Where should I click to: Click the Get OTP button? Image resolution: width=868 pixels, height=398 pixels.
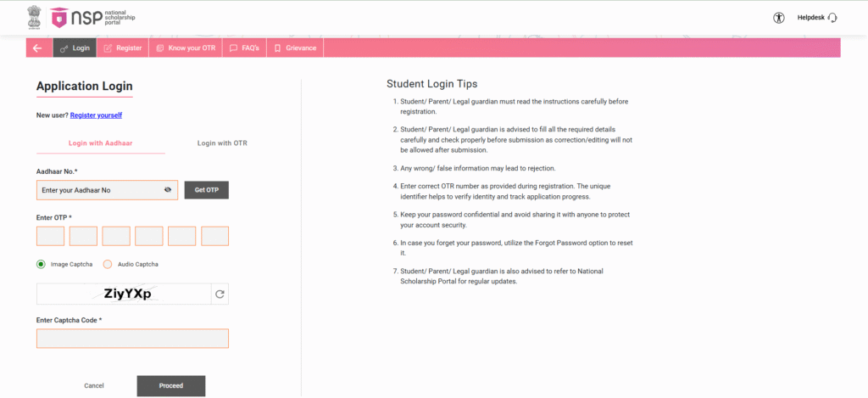206,190
